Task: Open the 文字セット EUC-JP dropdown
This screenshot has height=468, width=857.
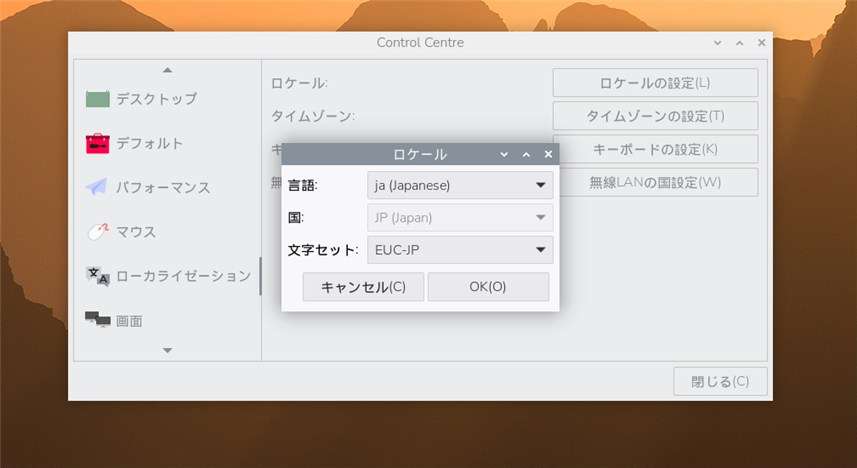Action: pos(460,250)
